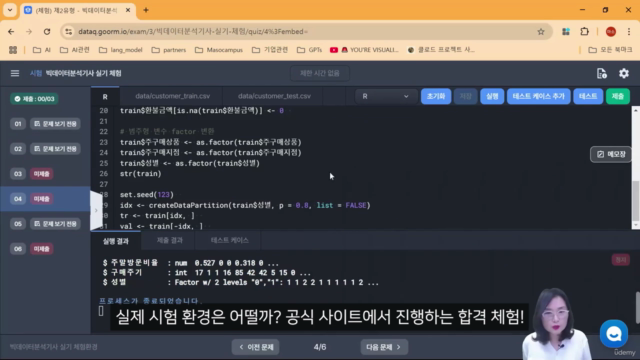Viewport: 640px width, 360px height.
Task: Open the Chrome three-dot menu
Action: pos(629,31)
